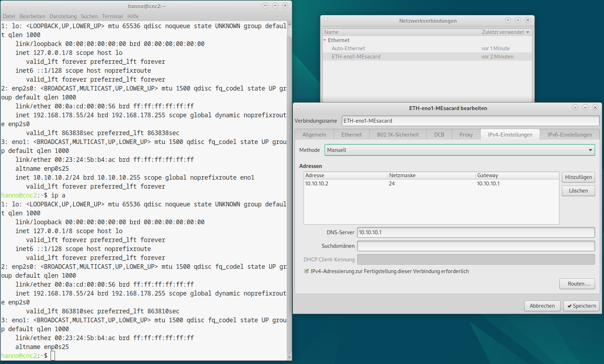Close the Netzwerkverbindungen window

click(x=528, y=20)
